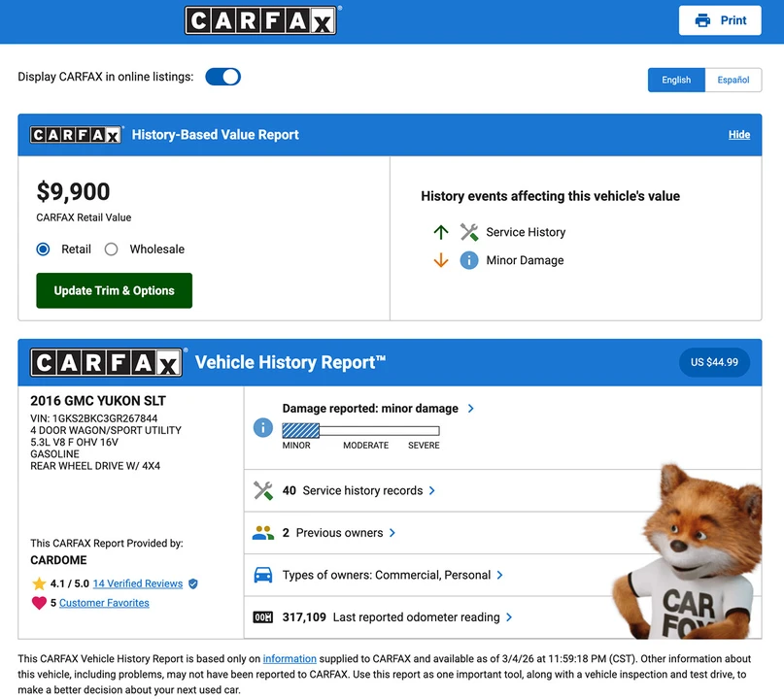Click the Print button
The height and width of the screenshot is (699, 784).
tap(720, 20)
